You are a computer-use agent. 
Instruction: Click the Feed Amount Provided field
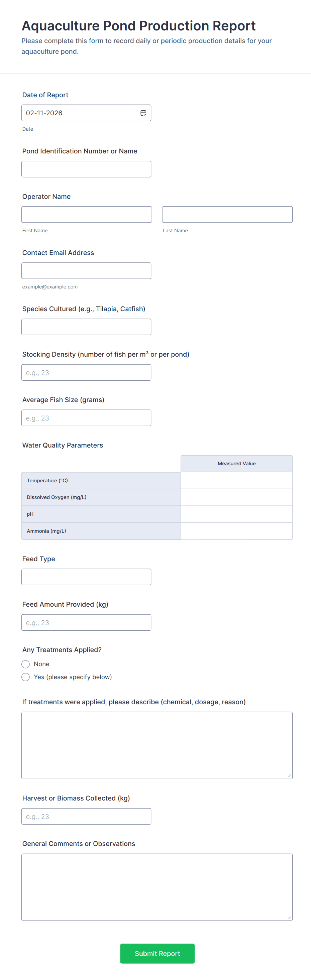[86, 622]
